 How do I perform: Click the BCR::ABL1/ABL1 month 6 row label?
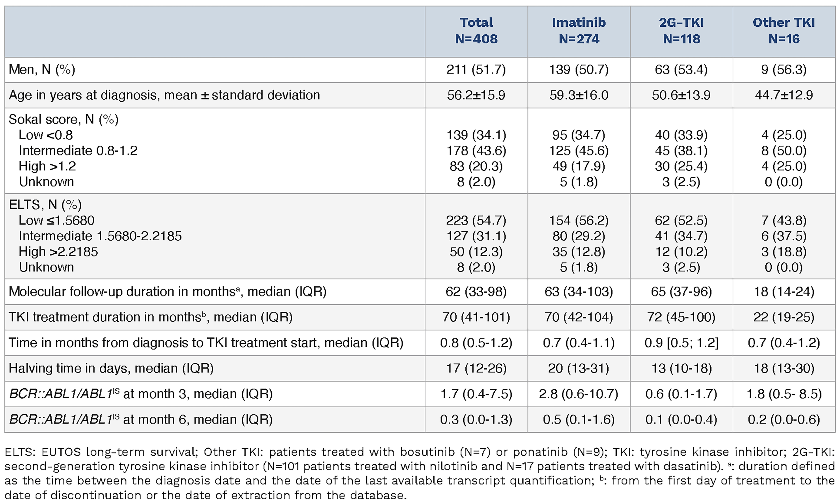(x=141, y=420)
